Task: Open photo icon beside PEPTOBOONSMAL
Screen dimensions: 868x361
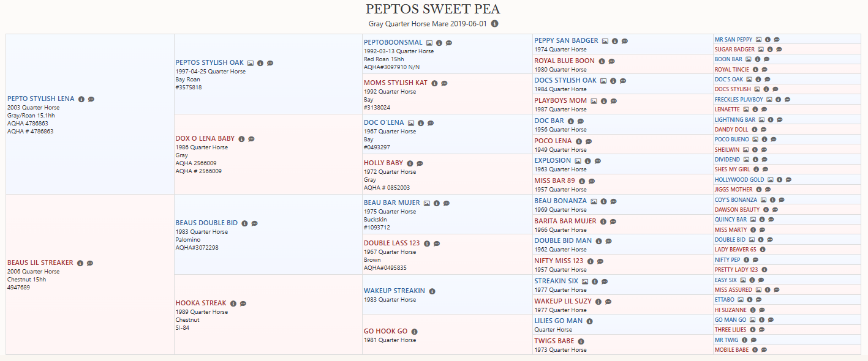Action: pos(429,43)
